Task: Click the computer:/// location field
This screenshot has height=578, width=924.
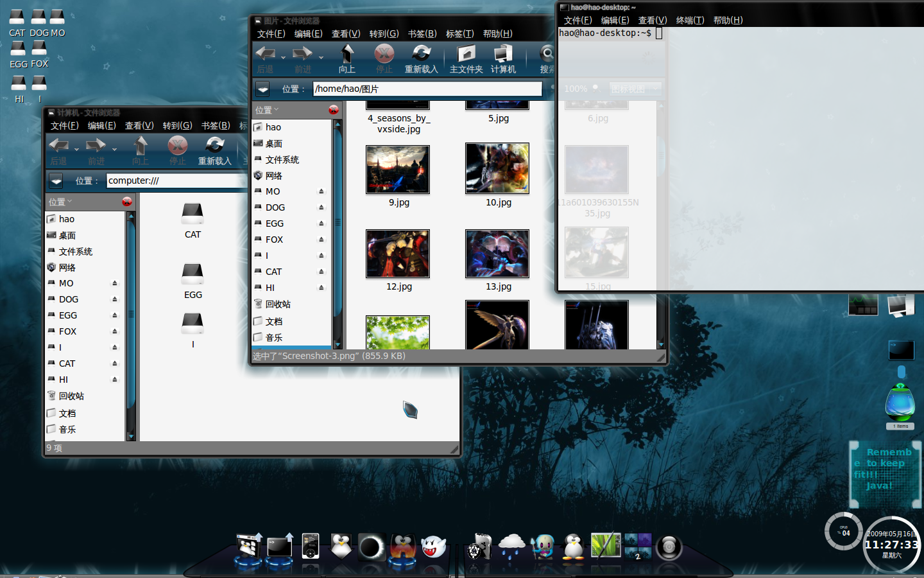Action: (x=177, y=180)
